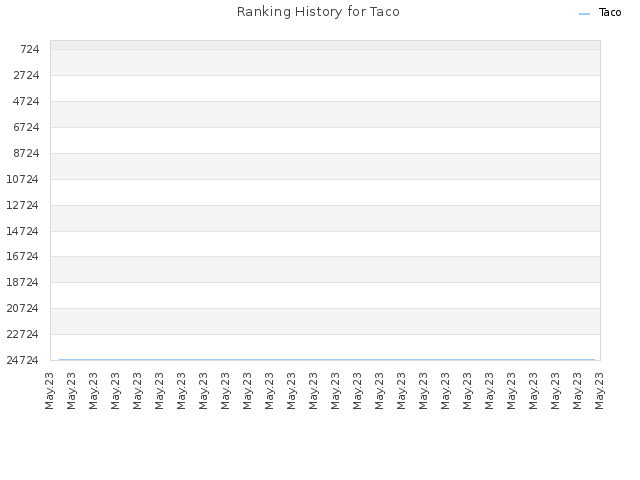Click the y-axis label 24724
This screenshot has width=640, height=480.
click(x=22, y=360)
